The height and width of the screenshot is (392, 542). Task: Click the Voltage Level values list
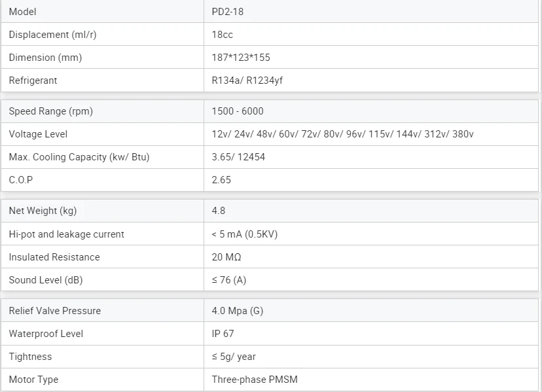(342, 134)
